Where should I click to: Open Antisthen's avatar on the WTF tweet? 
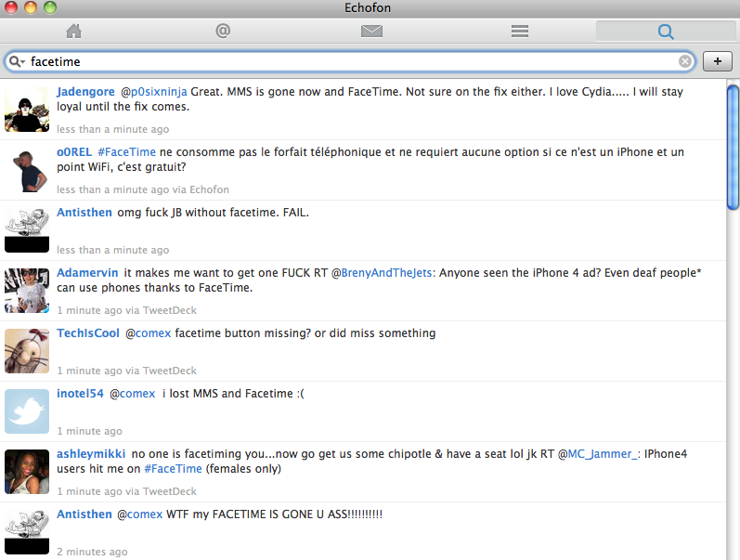27,532
